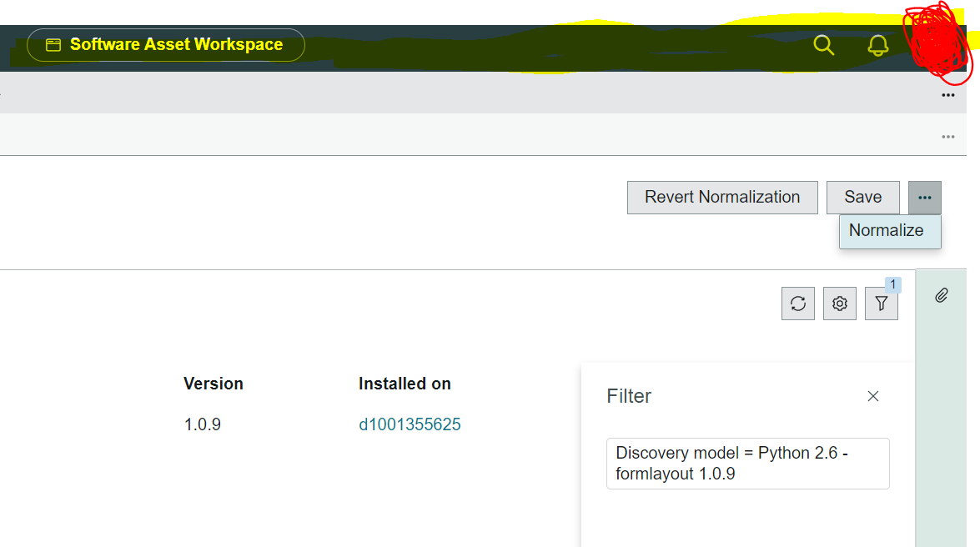This screenshot has width=980, height=547.
Task: Open attachments paperclip in sidebar
Action: (942, 295)
